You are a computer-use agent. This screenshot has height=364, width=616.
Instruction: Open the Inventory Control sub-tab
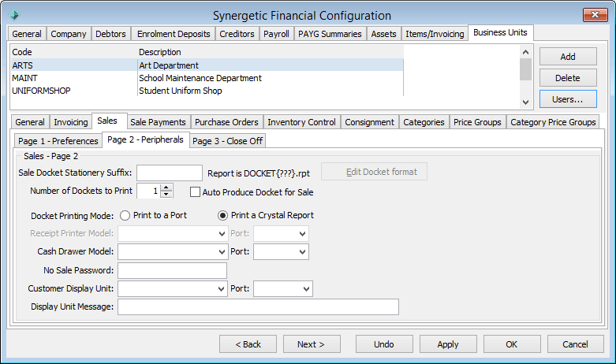coord(301,122)
